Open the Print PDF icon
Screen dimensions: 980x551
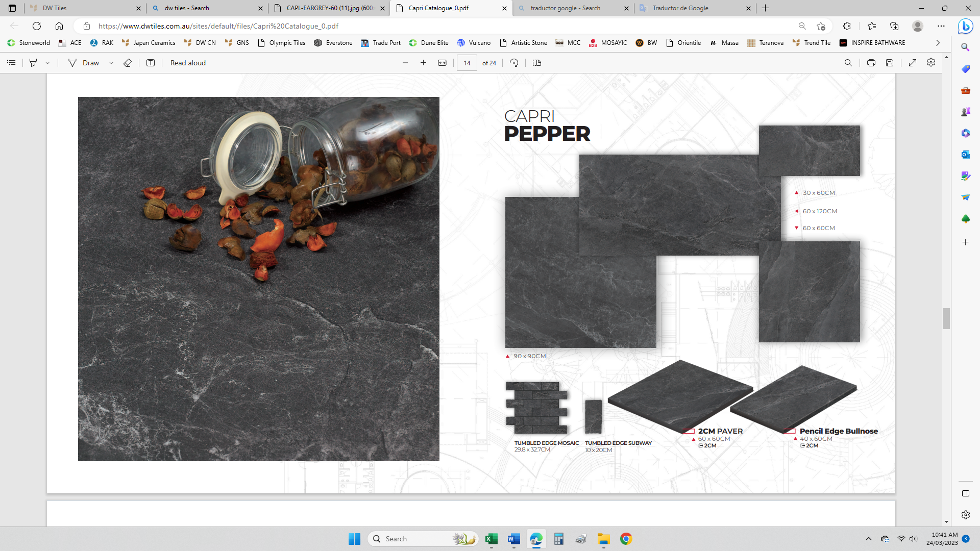tap(871, 63)
